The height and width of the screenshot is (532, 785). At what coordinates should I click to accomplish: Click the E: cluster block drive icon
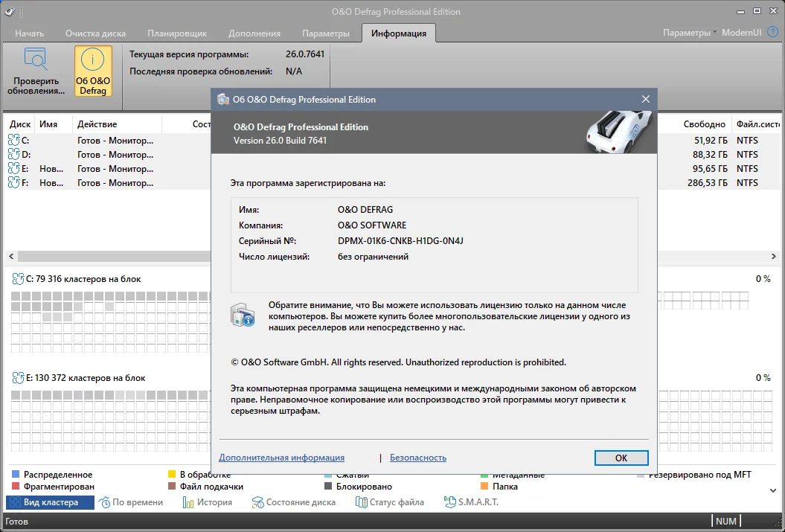(18, 378)
